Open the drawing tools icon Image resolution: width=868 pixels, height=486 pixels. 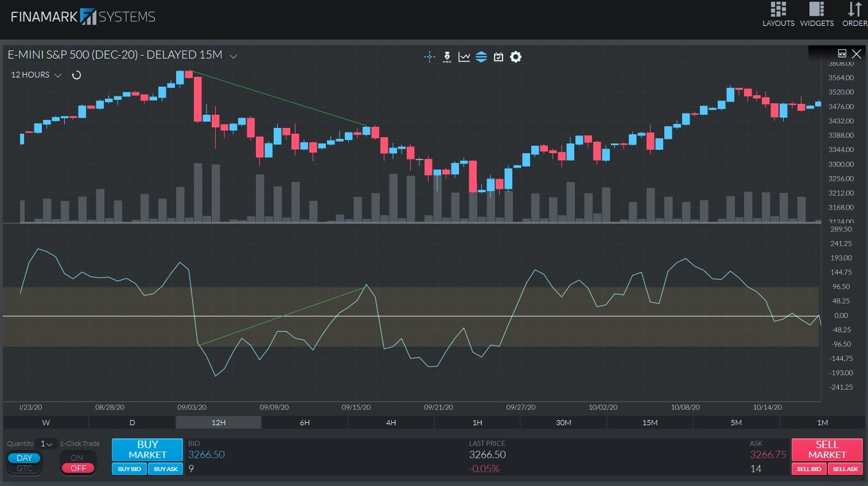pos(447,57)
